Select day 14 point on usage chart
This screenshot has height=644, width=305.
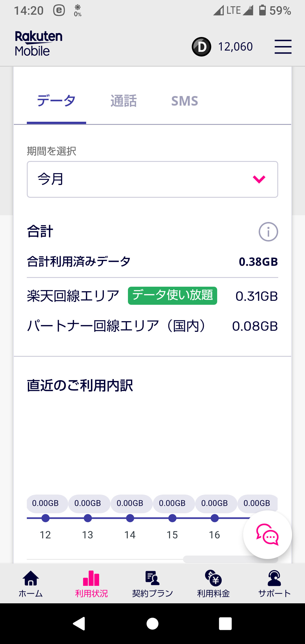click(130, 518)
